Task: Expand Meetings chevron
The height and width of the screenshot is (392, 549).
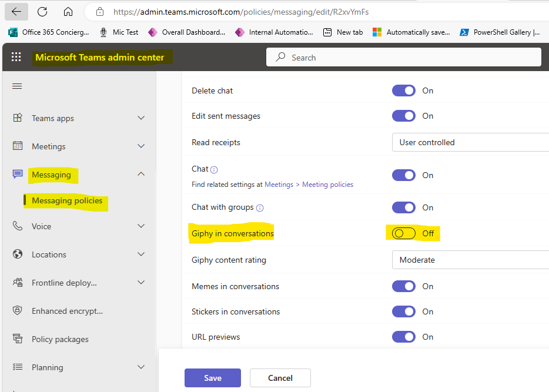Action: coord(141,146)
